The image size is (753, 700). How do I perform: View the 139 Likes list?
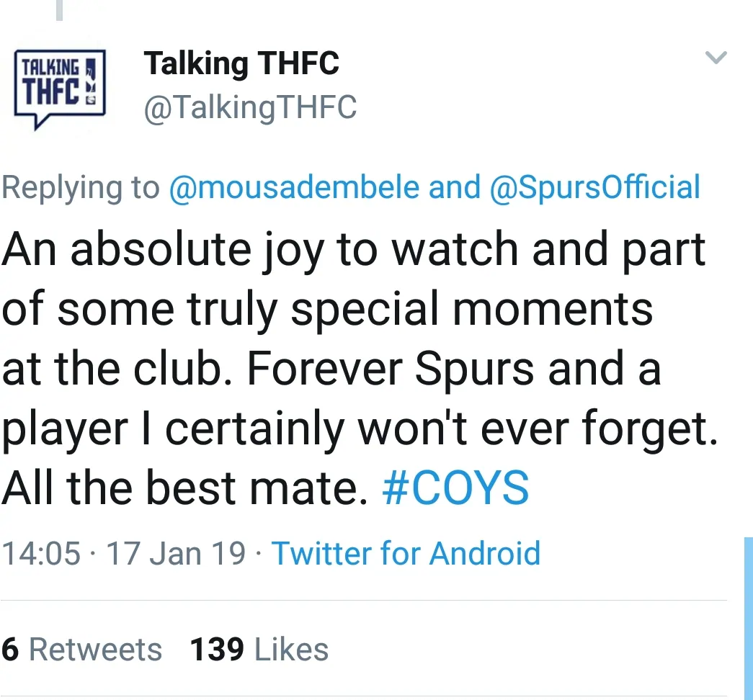[259, 650]
